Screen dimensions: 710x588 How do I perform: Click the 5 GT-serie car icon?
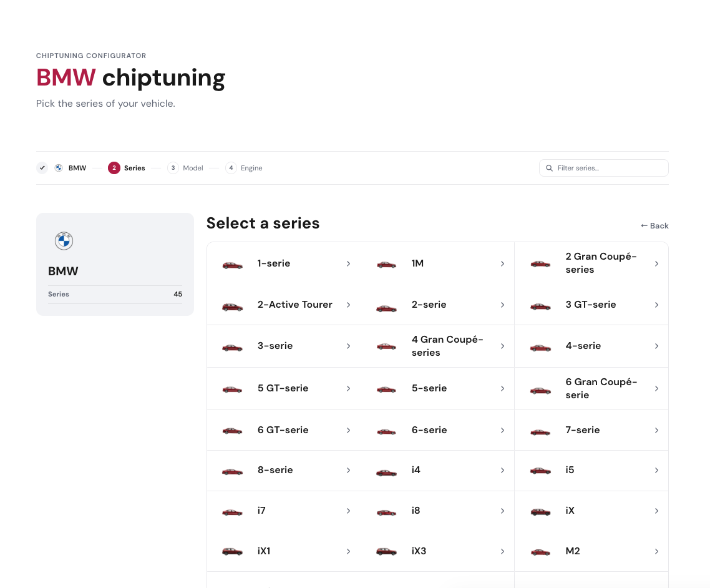(x=232, y=389)
